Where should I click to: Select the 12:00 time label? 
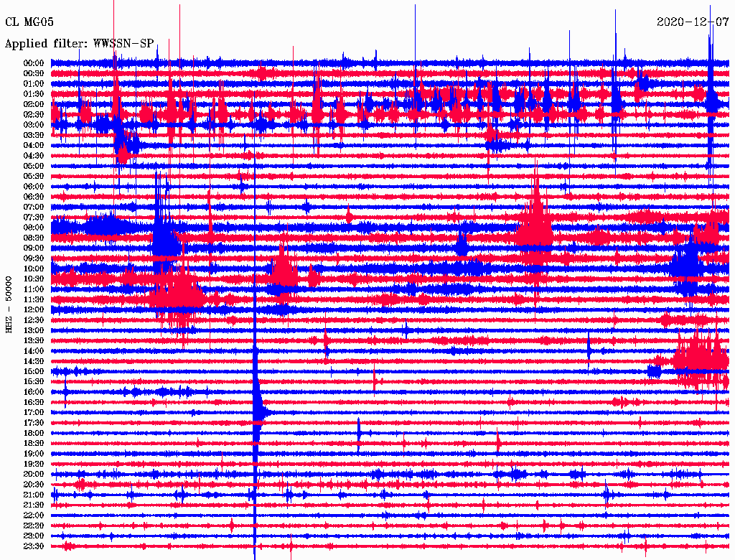pyautogui.click(x=33, y=309)
